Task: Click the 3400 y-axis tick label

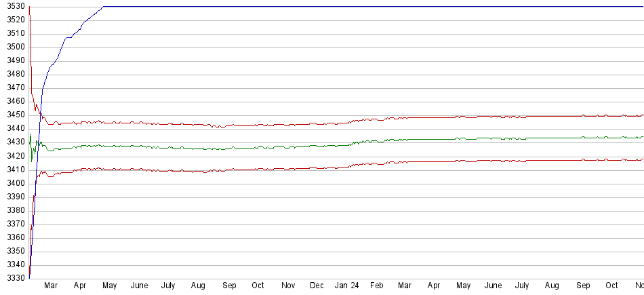Action: click(14, 183)
